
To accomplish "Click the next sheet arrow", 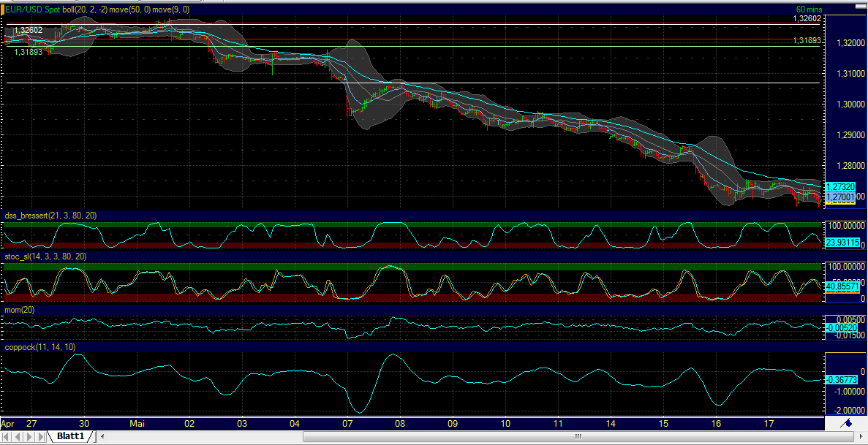I will pyautogui.click(x=29, y=436).
